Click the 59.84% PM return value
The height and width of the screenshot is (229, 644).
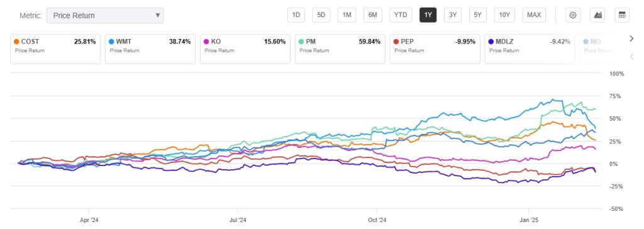(x=370, y=42)
